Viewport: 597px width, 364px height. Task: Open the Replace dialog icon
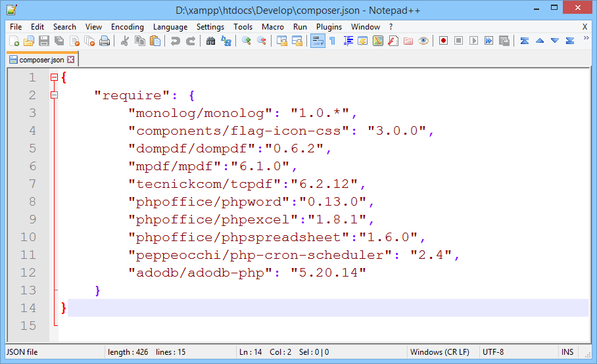pos(226,41)
